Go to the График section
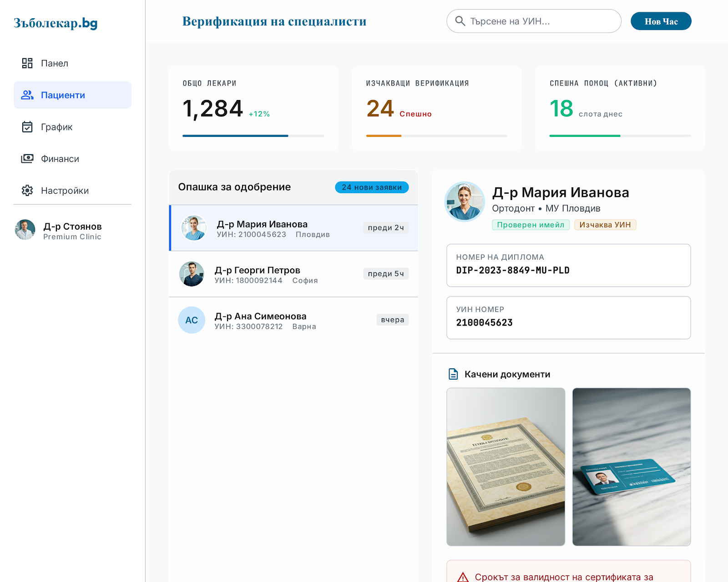 tap(72, 127)
